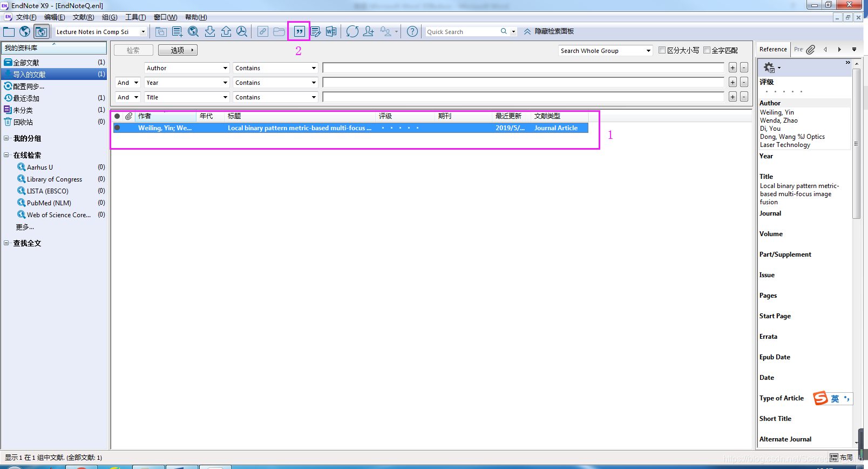868x469 pixels.
Task: Click the reference panel vertical scrollbar
Action: [856, 144]
